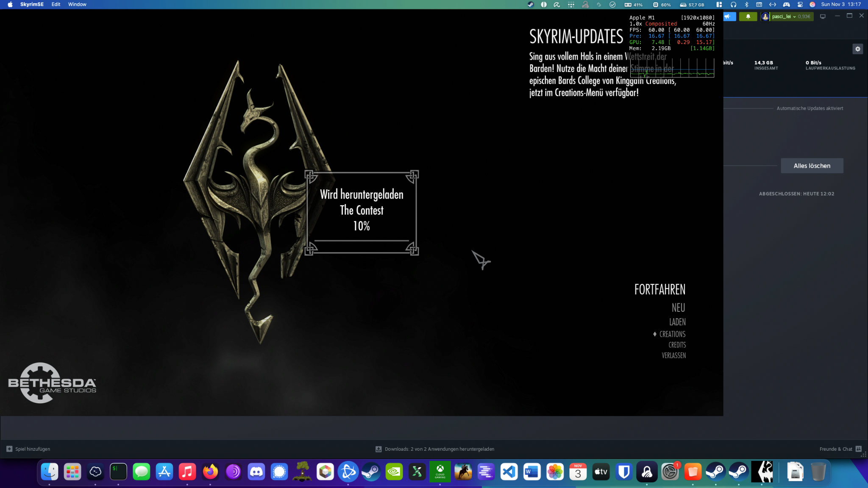Viewport: 868px width, 488px height.
Task: Click Alles löschen in Steam downloads
Action: pyautogui.click(x=812, y=166)
